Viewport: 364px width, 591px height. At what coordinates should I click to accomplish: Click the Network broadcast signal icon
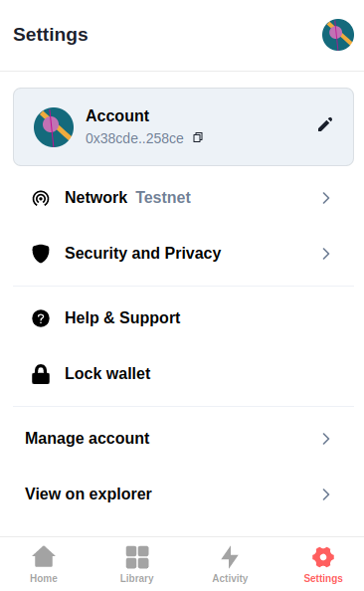pyautogui.click(x=41, y=198)
